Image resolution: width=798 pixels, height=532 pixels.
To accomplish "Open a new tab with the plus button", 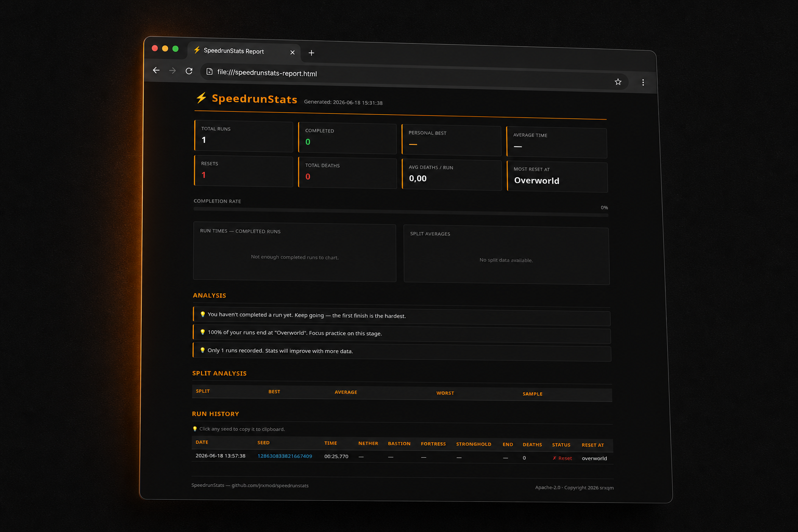I will click(x=311, y=52).
